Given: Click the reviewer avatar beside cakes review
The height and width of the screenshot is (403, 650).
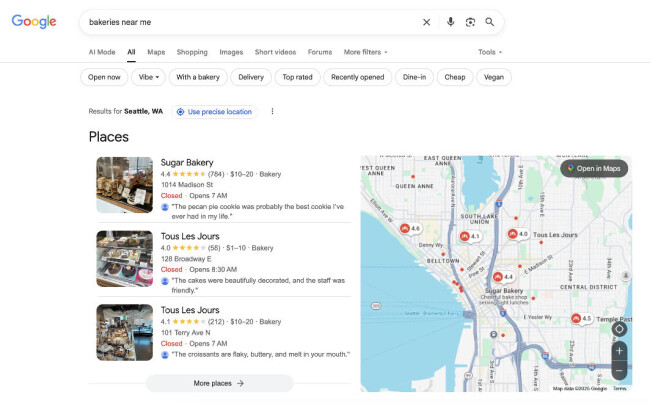Looking at the screenshot, I should [165, 281].
